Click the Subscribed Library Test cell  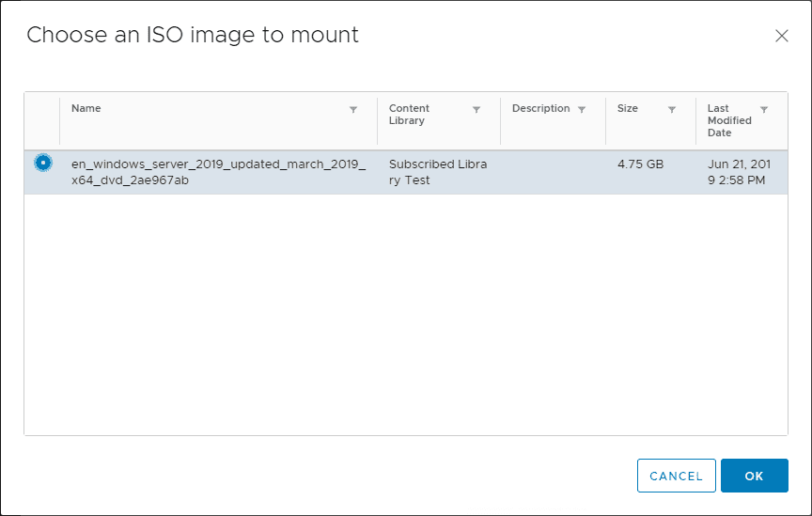pyautogui.click(x=438, y=172)
